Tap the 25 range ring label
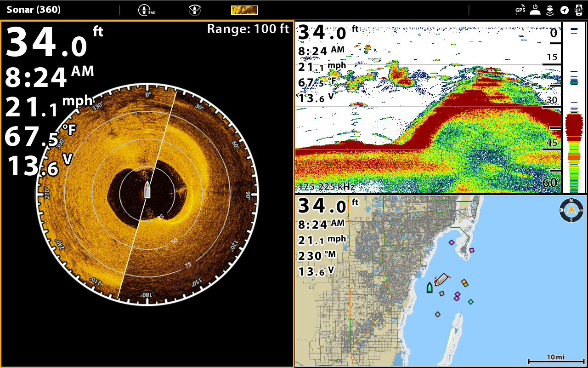Screen dimensions: 588x368 pos(161,217)
